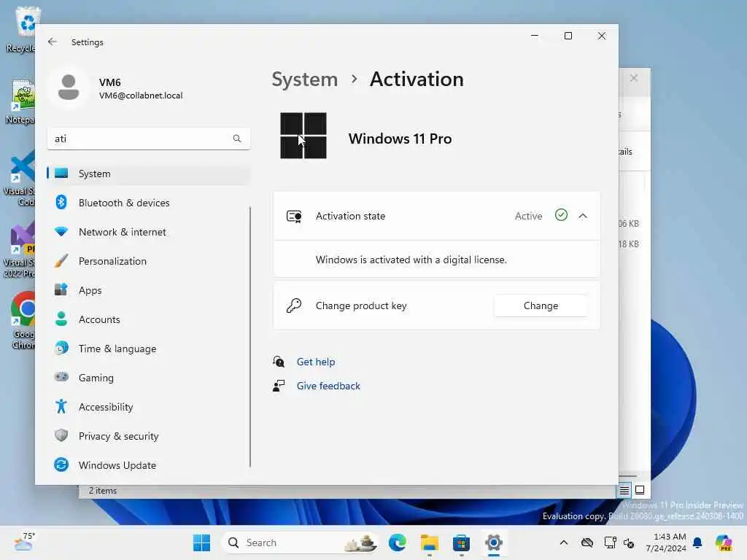Minimize the Settings window
This screenshot has height=560, width=747.
point(535,36)
